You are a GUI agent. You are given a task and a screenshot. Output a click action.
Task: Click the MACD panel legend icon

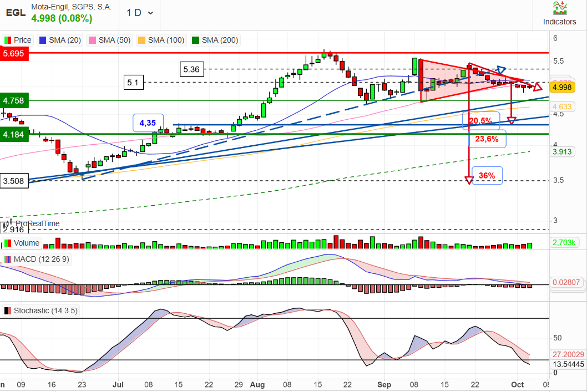[7, 259]
